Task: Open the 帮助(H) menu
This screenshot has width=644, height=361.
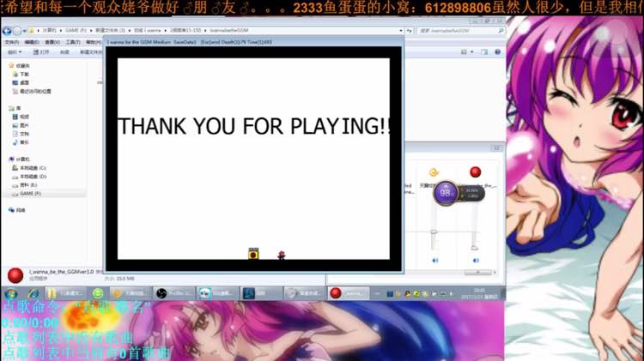Action: coord(94,42)
